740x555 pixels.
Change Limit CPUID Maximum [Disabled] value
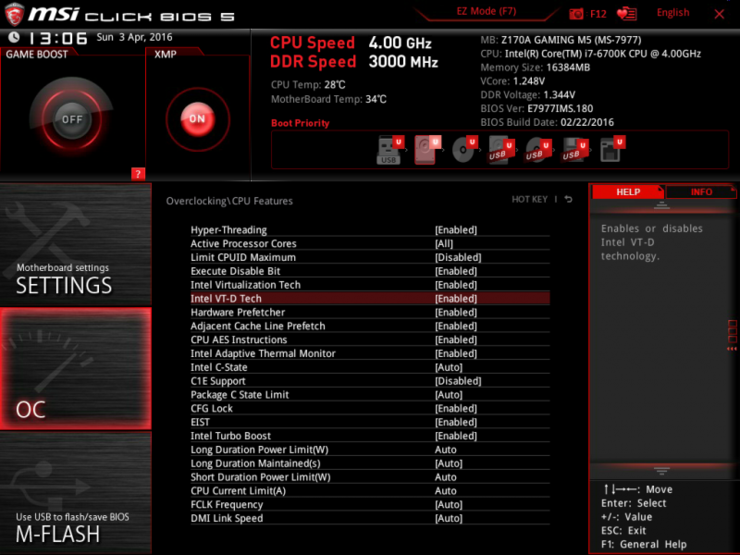(458, 257)
